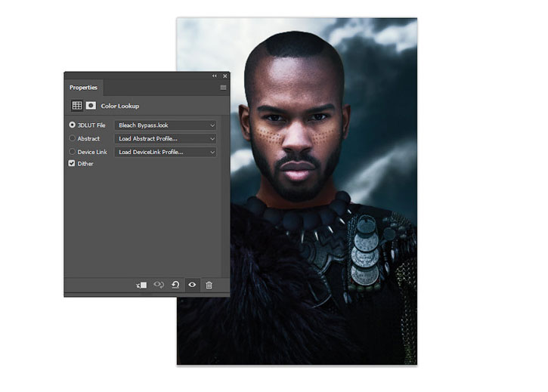Select the Abstract radio button
The width and height of the screenshot is (548, 392).
(x=72, y=138)
